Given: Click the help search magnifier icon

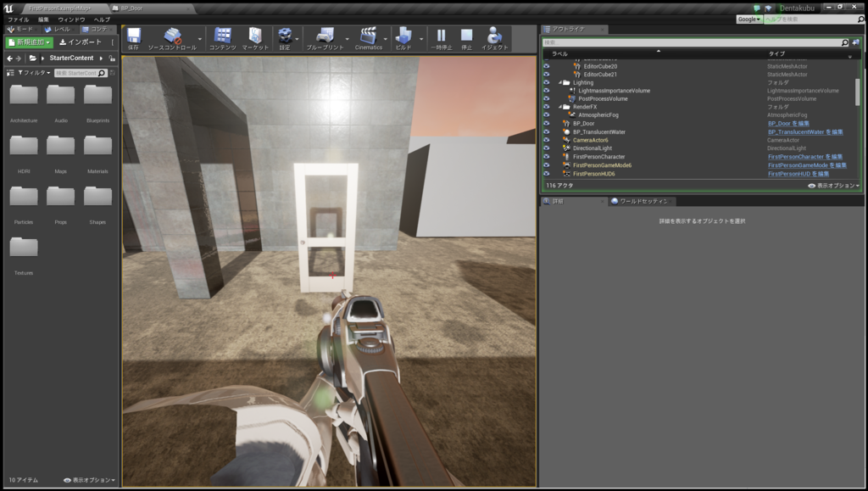Looking at the screenshot, I should (860, 19).
